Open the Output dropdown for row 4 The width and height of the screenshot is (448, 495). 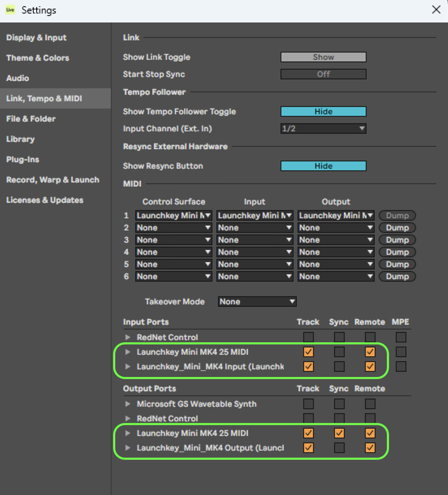[x=336, y=252]
